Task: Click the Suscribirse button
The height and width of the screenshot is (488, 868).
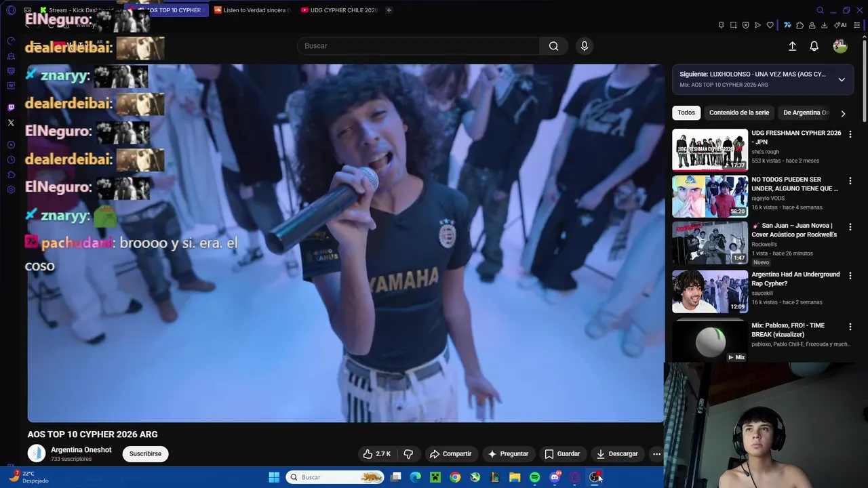Action: pyautogui.click(x=145, y=453)
